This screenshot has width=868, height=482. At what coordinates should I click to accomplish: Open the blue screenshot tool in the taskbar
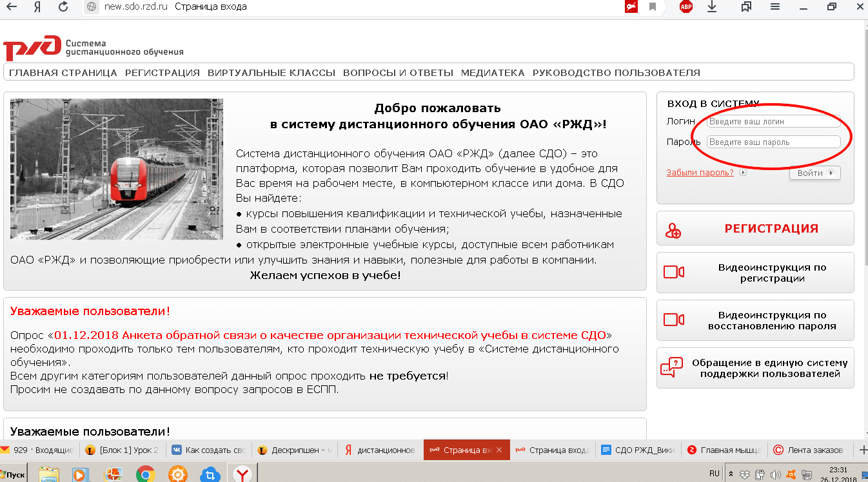[x=210, y=476]
